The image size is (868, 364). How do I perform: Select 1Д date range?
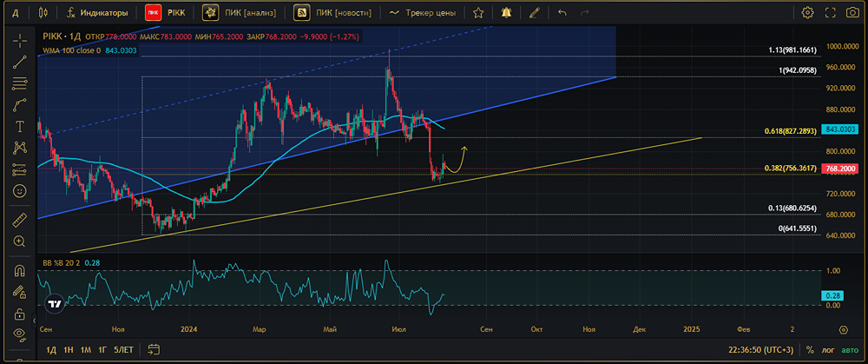pyautogui.click(x=51, y=349)
